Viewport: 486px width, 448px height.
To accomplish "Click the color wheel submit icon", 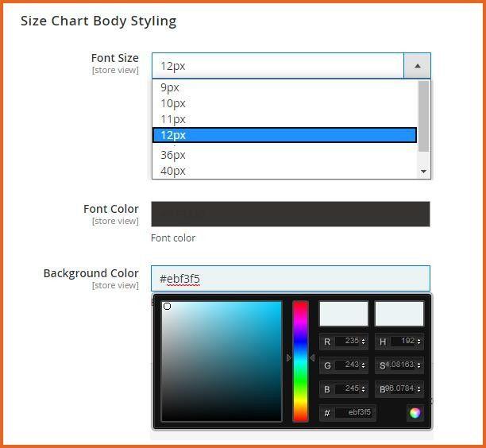I will pyautogui.click(x=415, y=412).
